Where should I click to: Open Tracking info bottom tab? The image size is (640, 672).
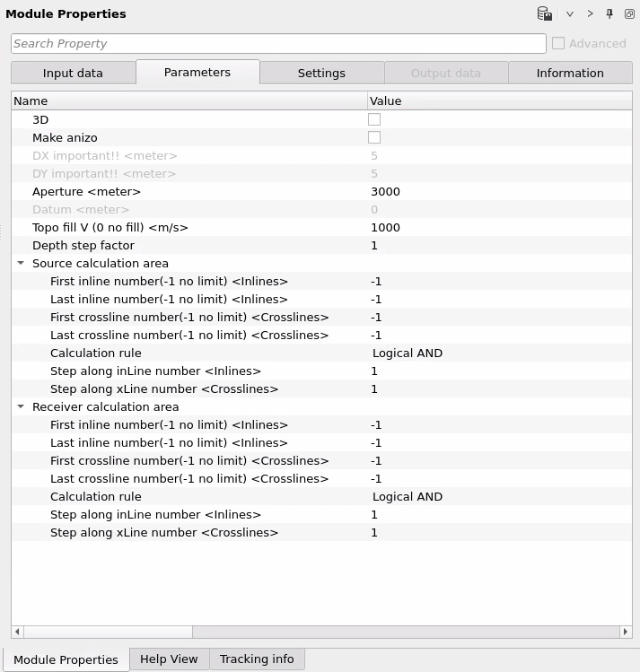click(x=257, y=659)
